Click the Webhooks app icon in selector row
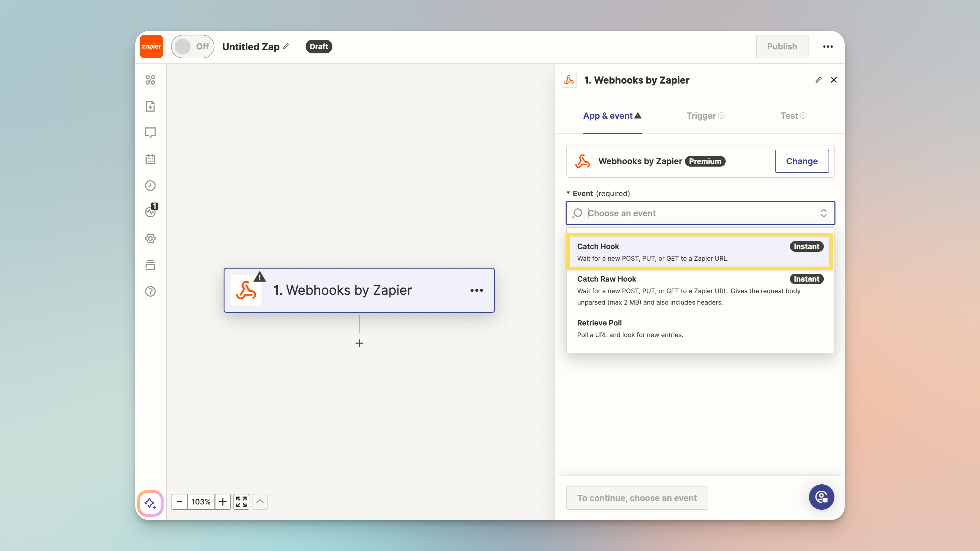 (582, 161)
